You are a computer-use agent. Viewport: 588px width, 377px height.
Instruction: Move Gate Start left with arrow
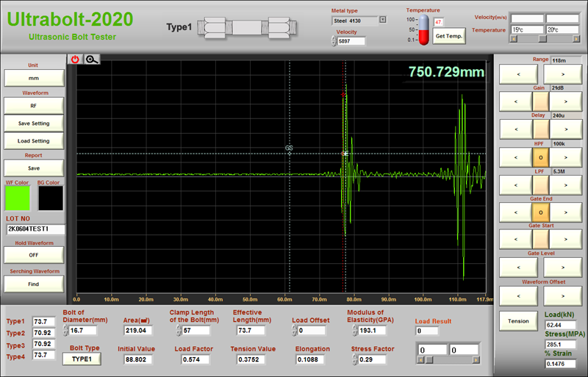[516, 239]
